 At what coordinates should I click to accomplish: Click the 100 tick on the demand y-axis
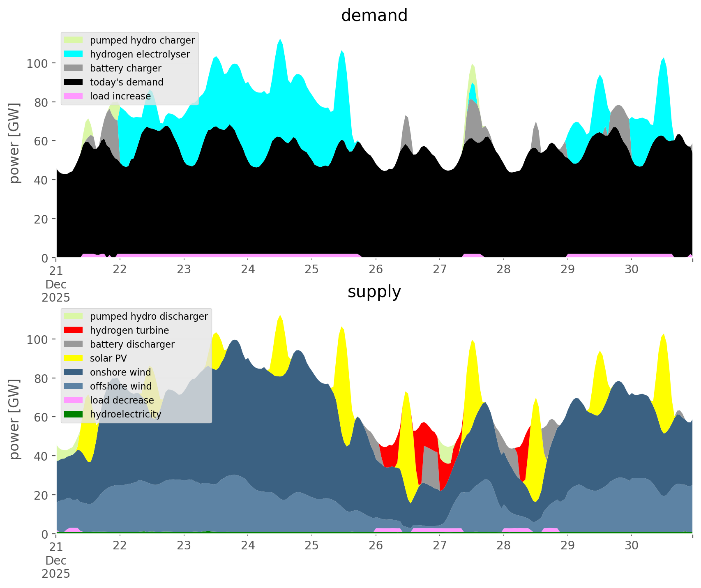click(38, 64)
